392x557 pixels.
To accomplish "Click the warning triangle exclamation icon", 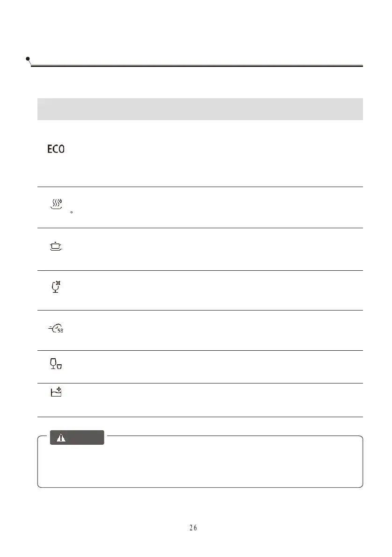I will tap(61, 437).
